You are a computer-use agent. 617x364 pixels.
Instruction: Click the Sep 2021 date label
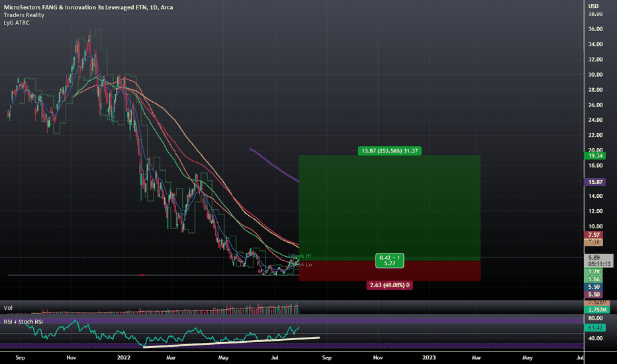tap(20, 357)
